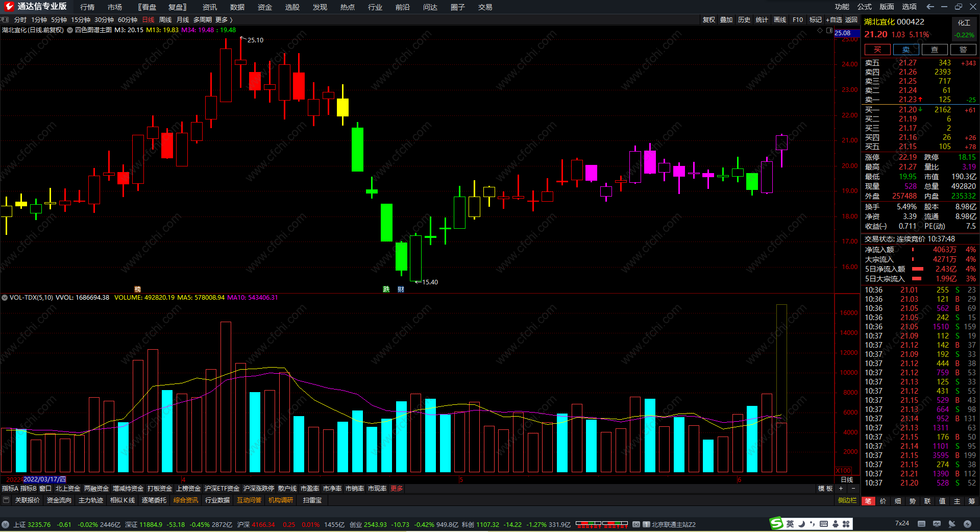Open the 日线 period selector at chart corner
980x532 pixels.
847,480
